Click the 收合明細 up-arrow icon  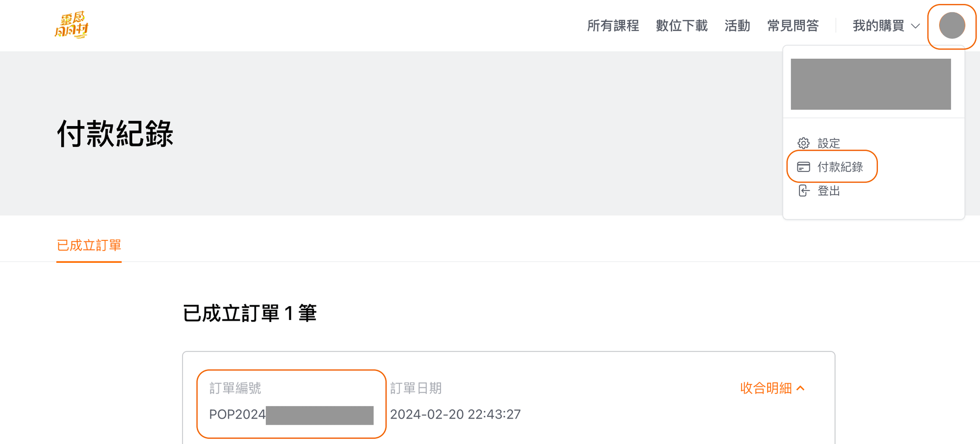[x=801, y=388]
